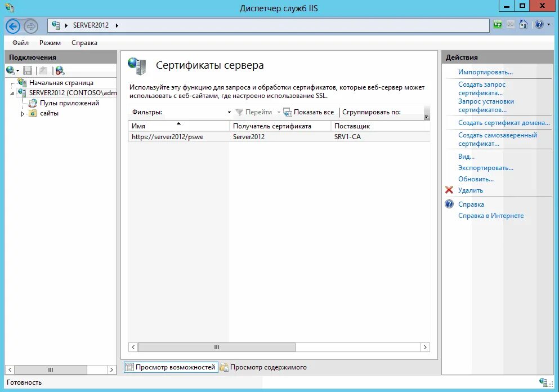
Task: Click Сгруппировать по label
Action: [372, 112]
